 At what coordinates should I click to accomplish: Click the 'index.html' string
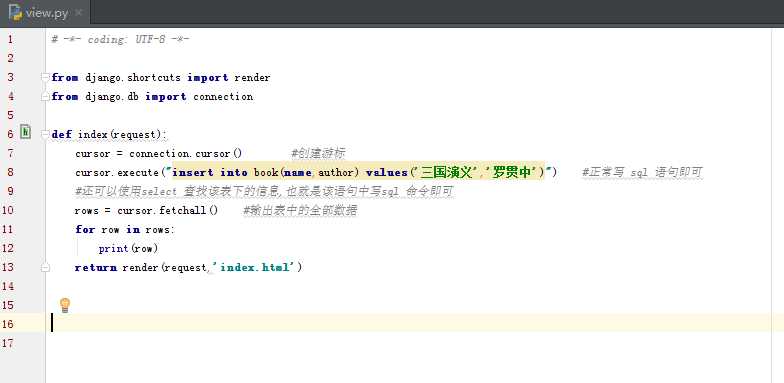(255, 268)
